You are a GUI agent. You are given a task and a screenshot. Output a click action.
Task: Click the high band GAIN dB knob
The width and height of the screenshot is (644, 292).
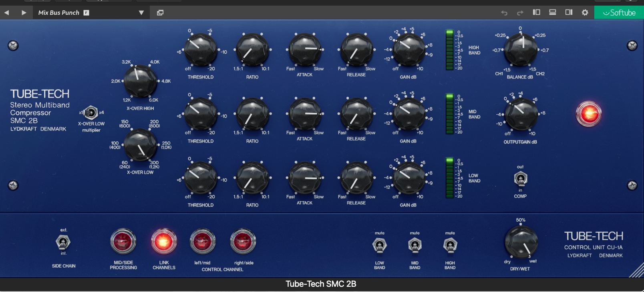[x=409, y=50]
